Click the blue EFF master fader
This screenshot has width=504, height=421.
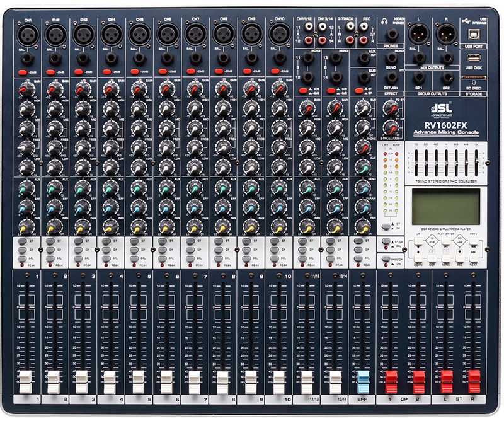[x=363, y=380]
